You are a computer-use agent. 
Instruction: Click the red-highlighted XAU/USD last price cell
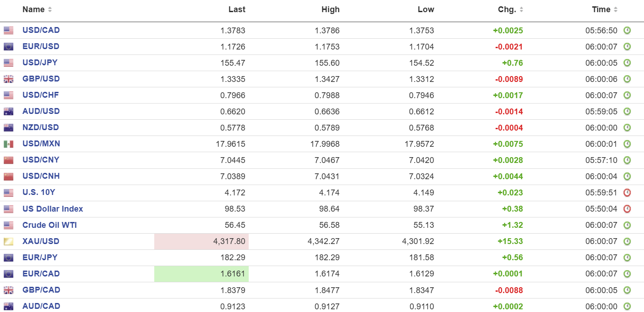coord(201,242)
